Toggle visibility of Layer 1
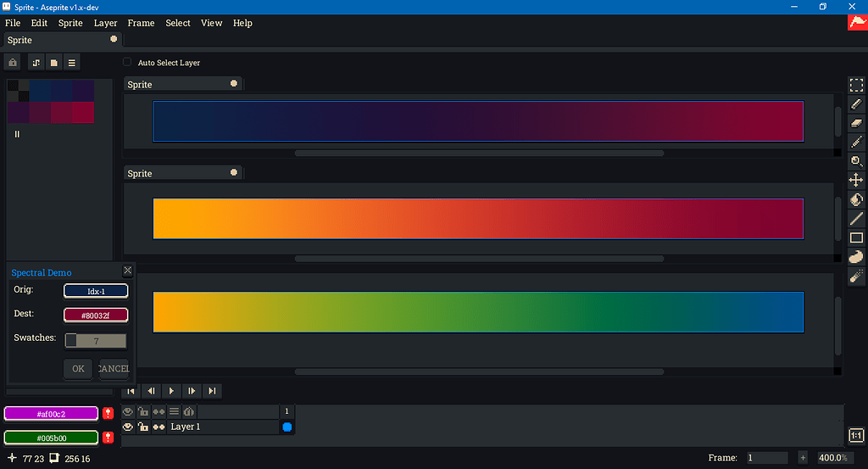This screenshot has height=469, width=868. [128, 427]
